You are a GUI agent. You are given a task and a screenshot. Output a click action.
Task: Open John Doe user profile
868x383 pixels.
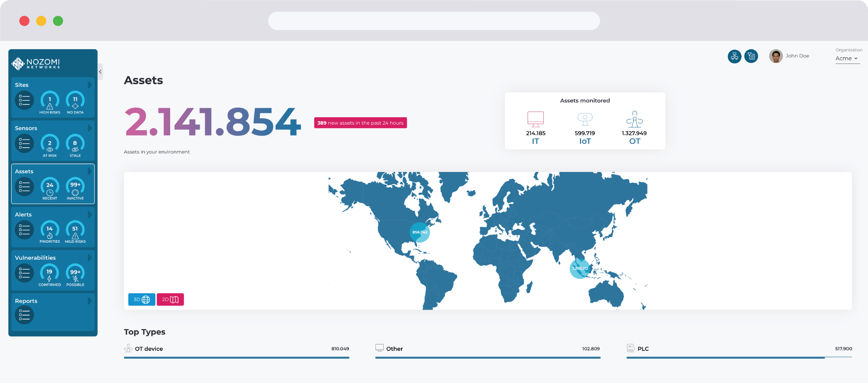[789, 56]
